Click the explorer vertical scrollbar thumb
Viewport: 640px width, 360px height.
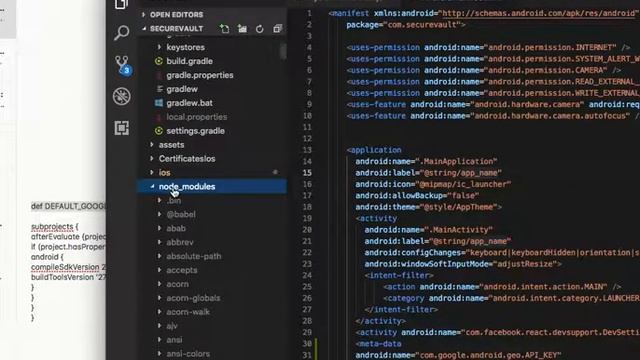283,52
